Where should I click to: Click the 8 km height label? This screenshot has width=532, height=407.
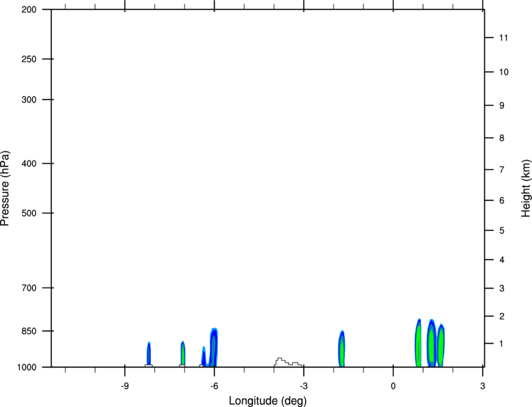click(502, 138)
